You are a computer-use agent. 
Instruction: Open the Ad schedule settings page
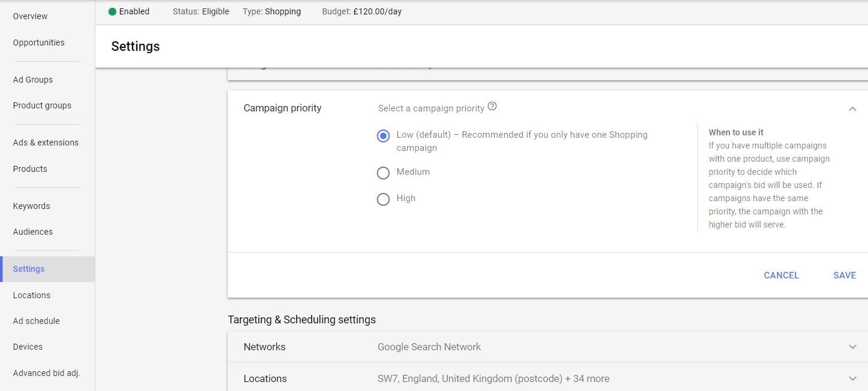click(36, 321)
